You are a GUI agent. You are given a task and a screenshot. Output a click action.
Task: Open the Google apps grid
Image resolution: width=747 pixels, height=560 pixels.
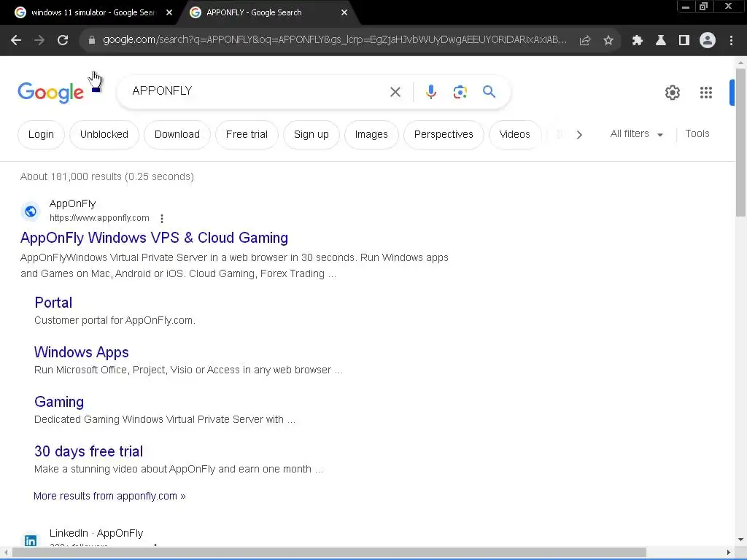click(x=706, y=93)
